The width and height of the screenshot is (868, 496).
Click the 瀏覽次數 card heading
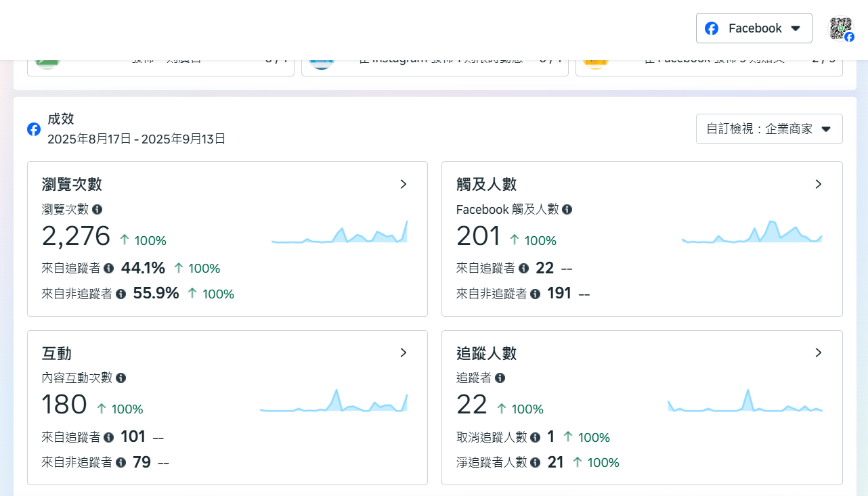tap(72, 184)
